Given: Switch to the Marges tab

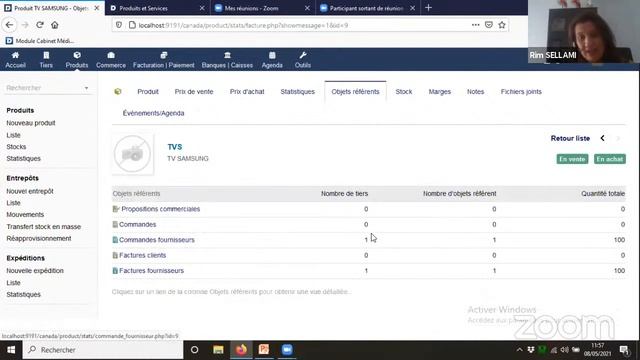Looking at the screenshot, I should click(440, 92).
